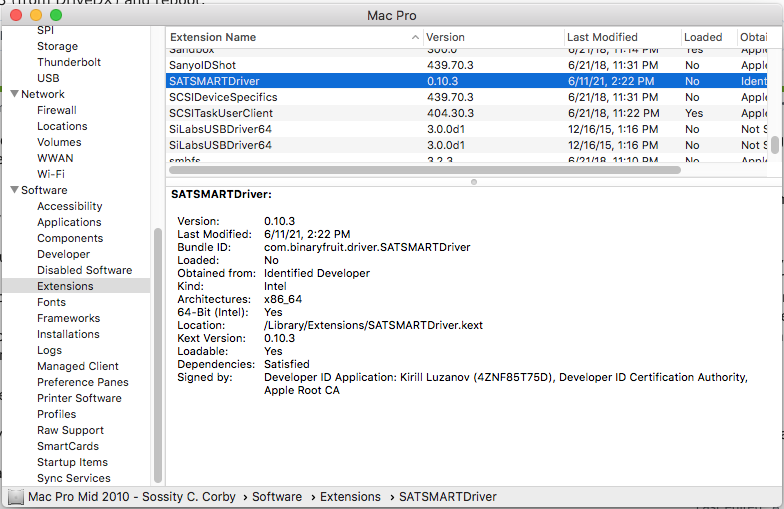Screen dimensions: 784x509
Task: Open SmartCards in the sidebar
Action: click(x=68, y=446)
